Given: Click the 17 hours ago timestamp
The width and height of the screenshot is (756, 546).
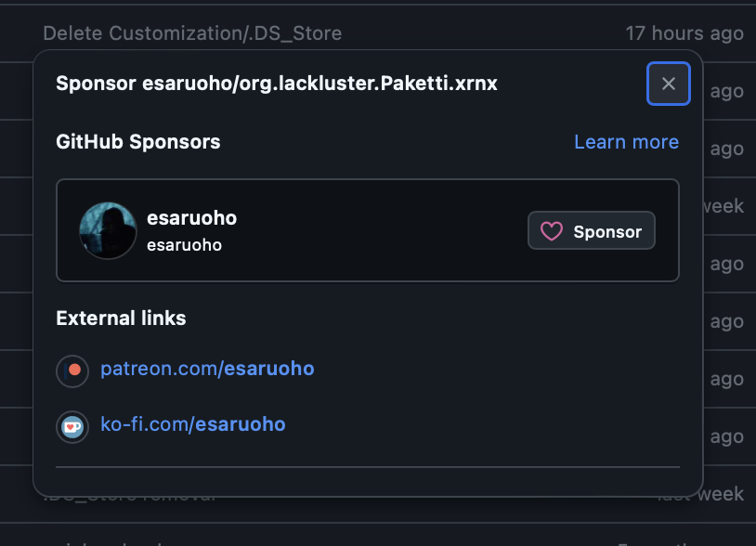Looking at the screenshot, I should [684, 33].
